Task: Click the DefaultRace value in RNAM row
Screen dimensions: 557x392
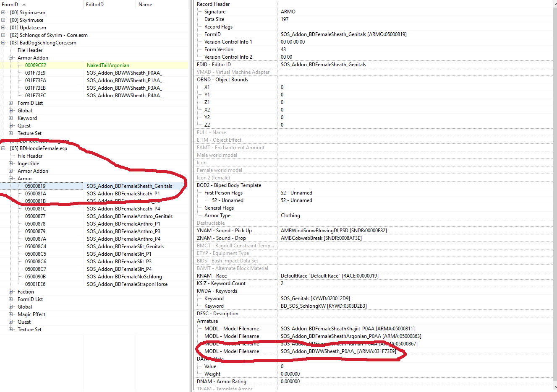Action: [329, 276]
